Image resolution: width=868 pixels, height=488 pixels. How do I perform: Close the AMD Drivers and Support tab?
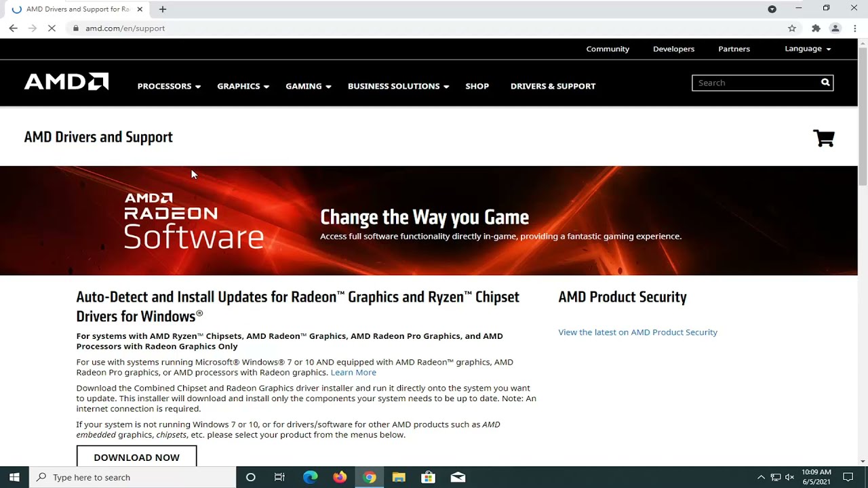140,9
